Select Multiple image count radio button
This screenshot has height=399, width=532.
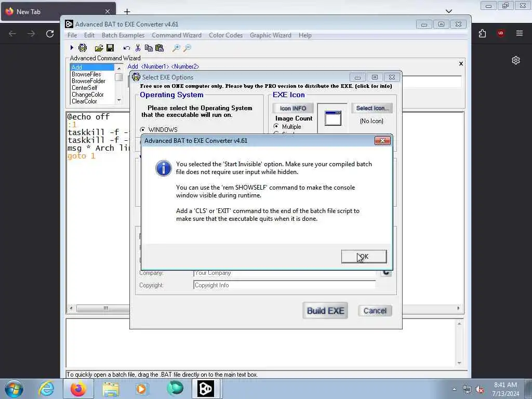pyautogui.click(x=276, y=126)
